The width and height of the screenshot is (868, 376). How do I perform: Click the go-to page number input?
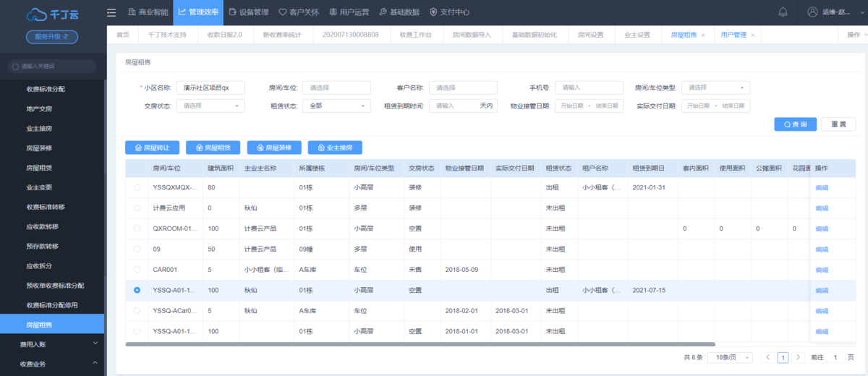tap(835, 357)
